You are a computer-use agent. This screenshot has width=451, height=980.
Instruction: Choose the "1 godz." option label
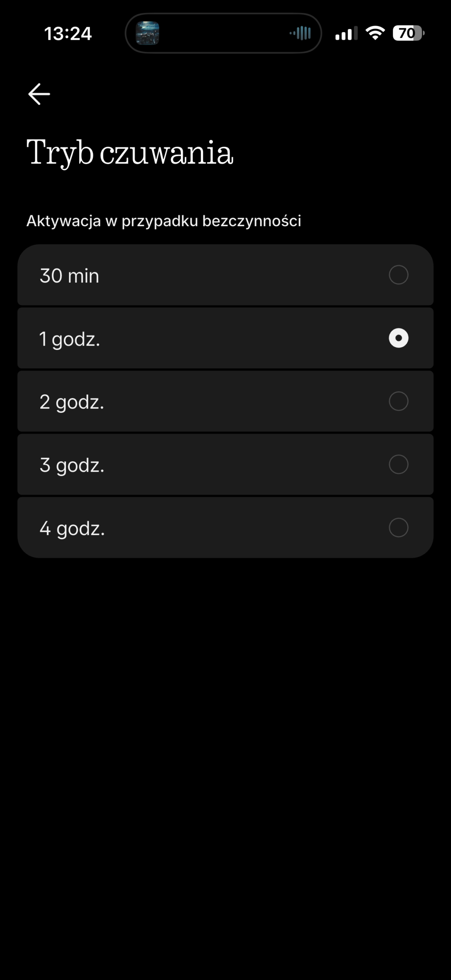pyautogui.click(x=69, y=339)
